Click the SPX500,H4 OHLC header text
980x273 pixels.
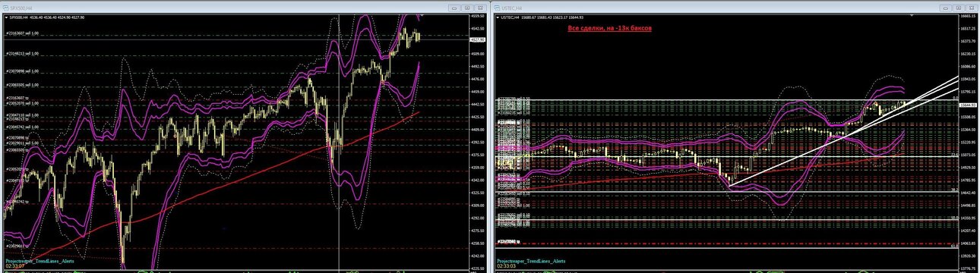(x=46, y=17)
